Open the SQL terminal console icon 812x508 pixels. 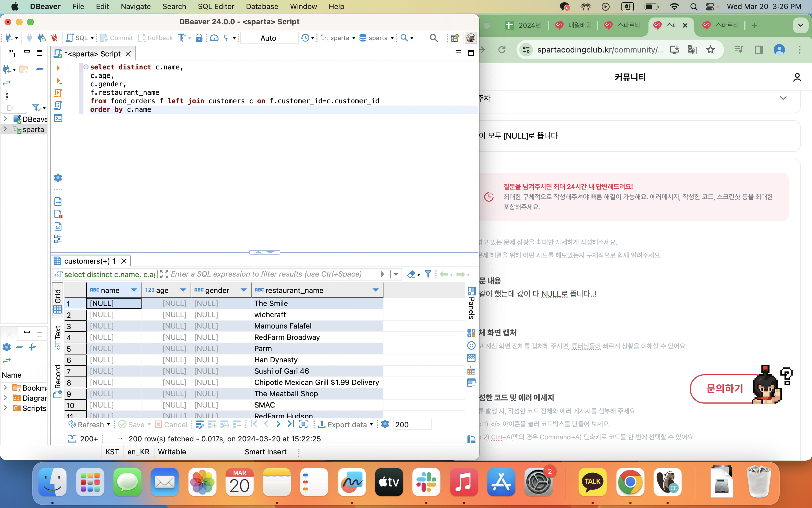pos(58,118)
